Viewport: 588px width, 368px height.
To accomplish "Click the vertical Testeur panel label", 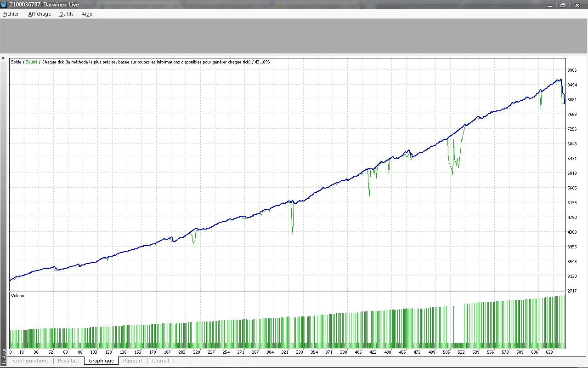I will 3,356.
